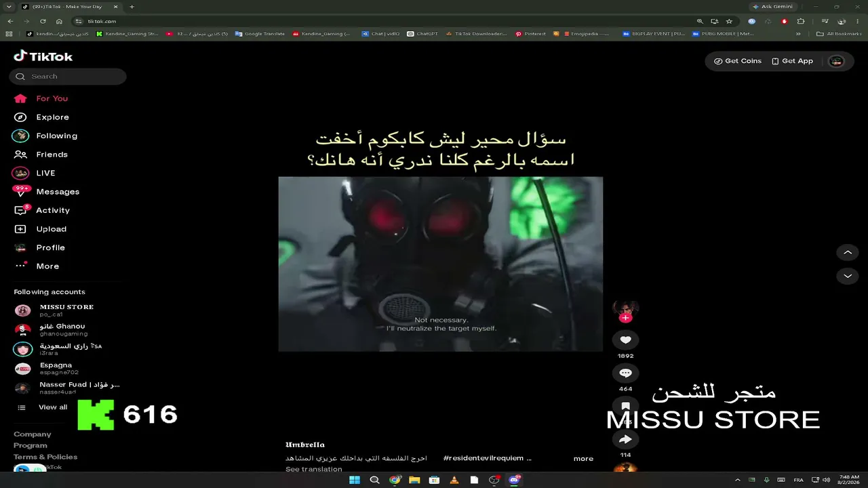Open the browser home page
This screenshot has width=868, height=488.
pyautogui.click(x=59, y=21)
